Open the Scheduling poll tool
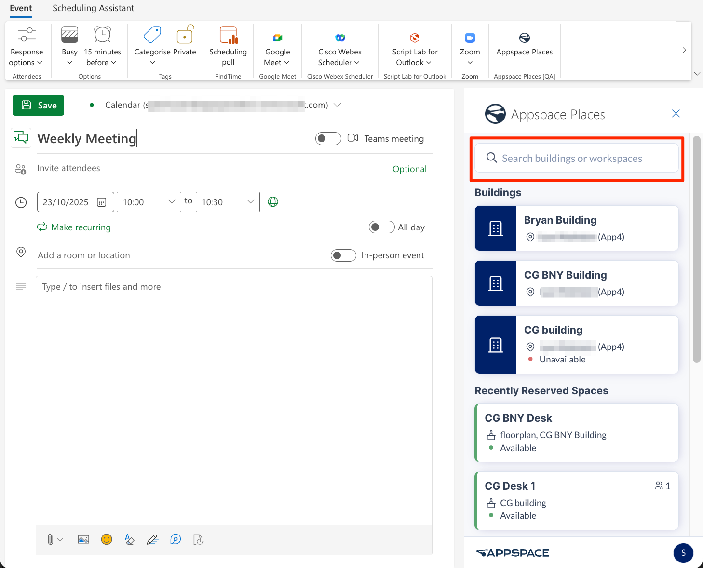703x588 pixels. pyautogui.click(x=228, y=47)
